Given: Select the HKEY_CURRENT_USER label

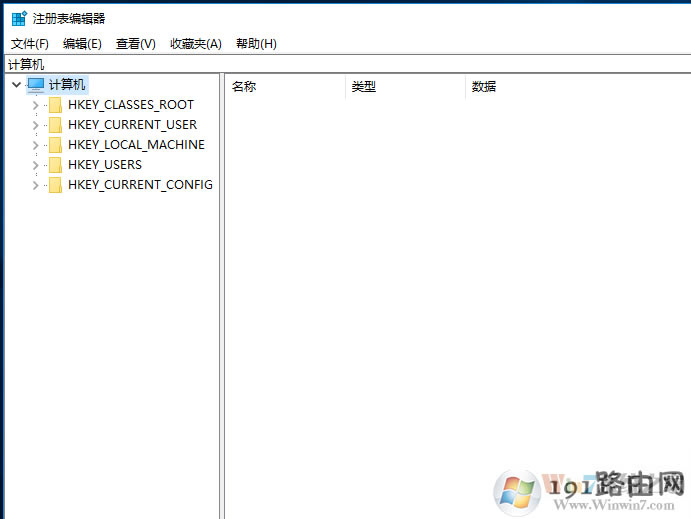Looking at the screenshot, I should [x=132, y=125].
